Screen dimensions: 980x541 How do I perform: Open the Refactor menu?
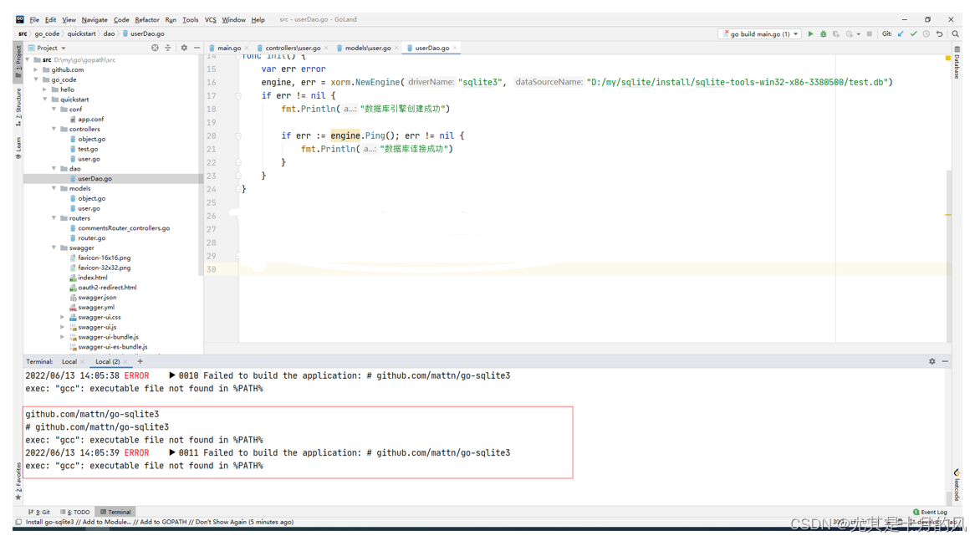tap(147, 19)
